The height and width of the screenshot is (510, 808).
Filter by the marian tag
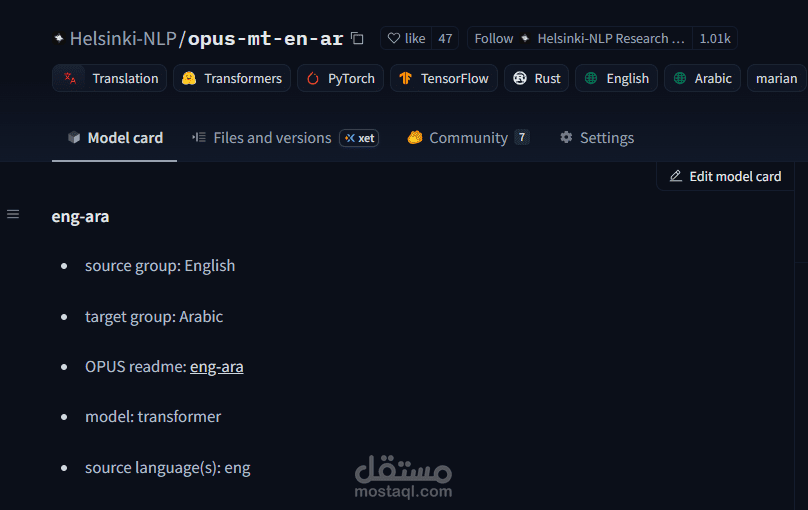[x=776, y=78]
